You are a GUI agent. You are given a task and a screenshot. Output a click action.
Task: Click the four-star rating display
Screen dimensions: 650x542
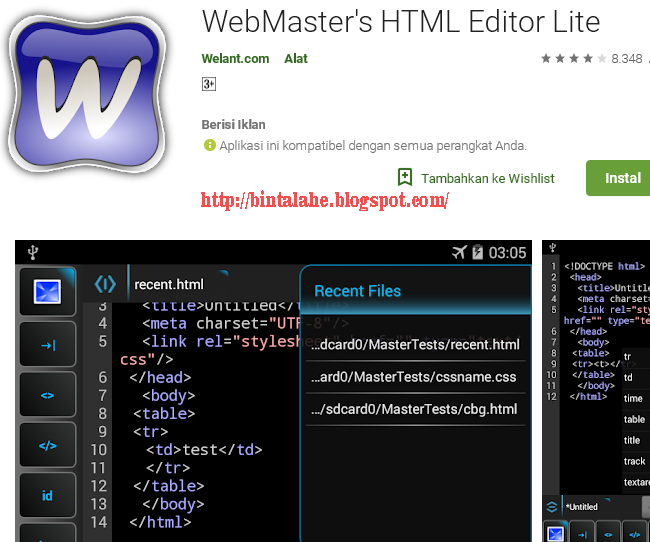[573, 59]
